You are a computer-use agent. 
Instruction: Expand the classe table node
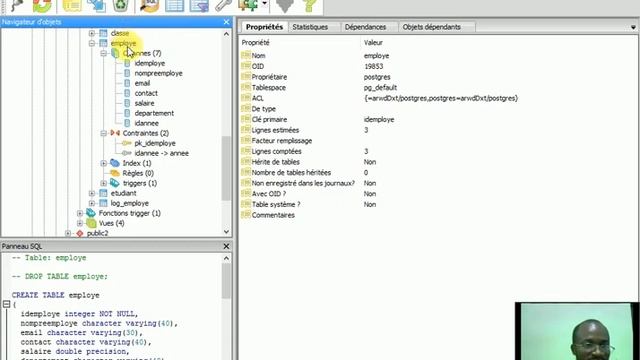pos(92,33)
